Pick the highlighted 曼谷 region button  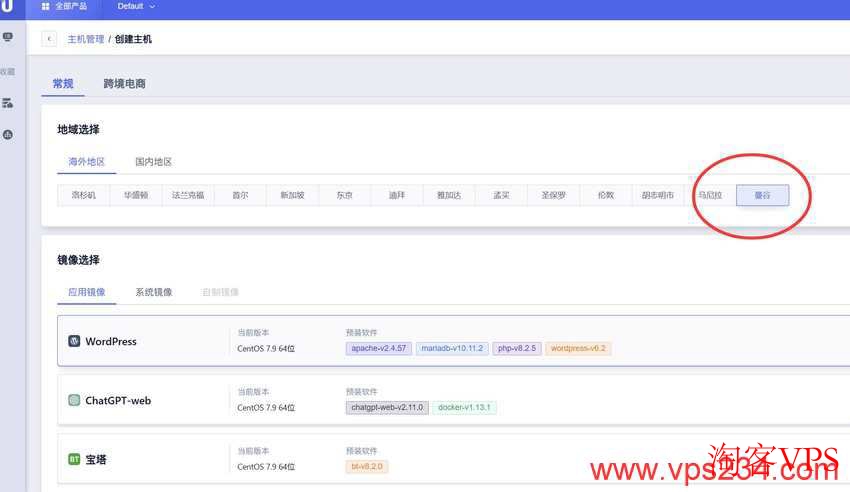[762, 195]
